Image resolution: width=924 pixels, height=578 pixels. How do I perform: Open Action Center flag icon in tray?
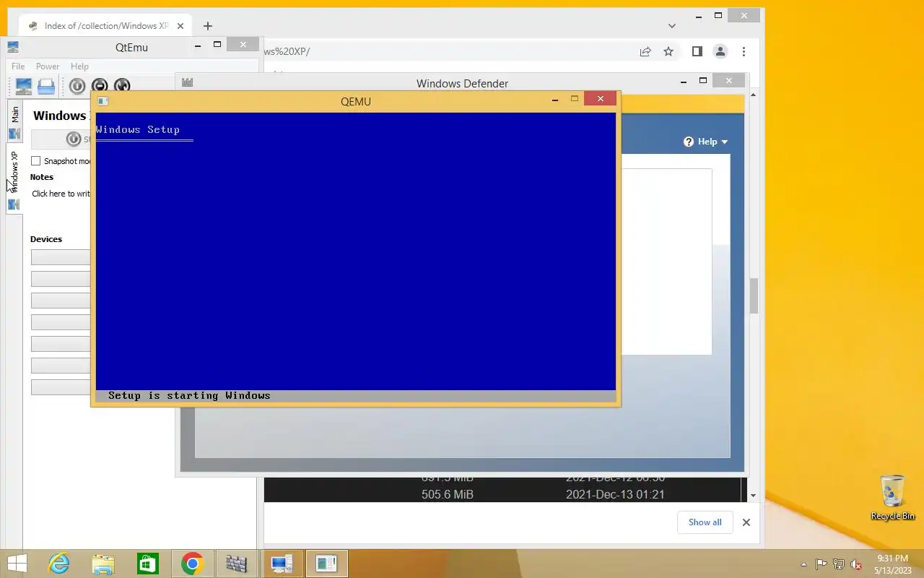click(x=821, y=564)
